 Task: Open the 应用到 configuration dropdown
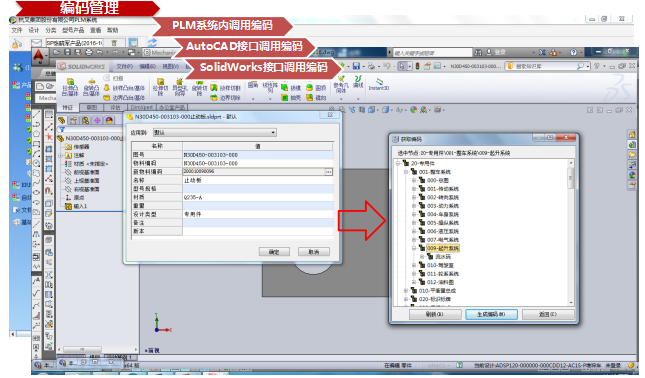click(215, 132)
